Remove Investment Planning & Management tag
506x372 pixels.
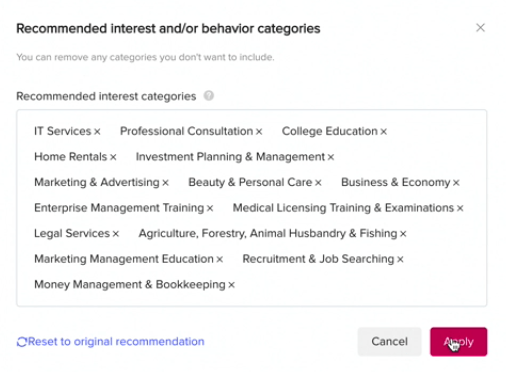[331, 157]
